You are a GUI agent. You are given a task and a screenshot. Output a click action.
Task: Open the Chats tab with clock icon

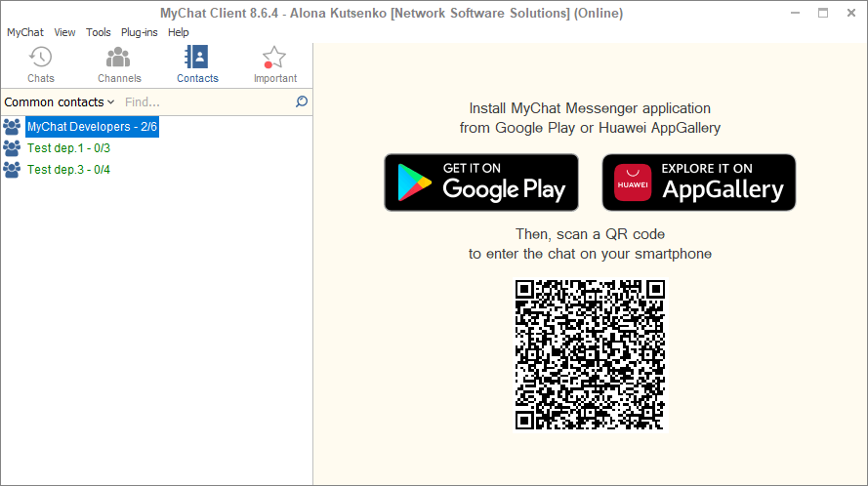(41, 64)
